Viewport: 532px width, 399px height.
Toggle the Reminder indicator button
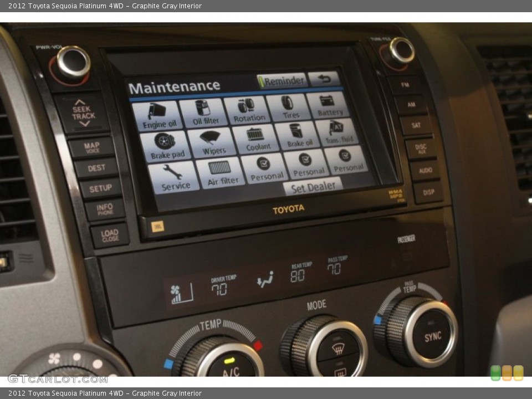[282, 81]
